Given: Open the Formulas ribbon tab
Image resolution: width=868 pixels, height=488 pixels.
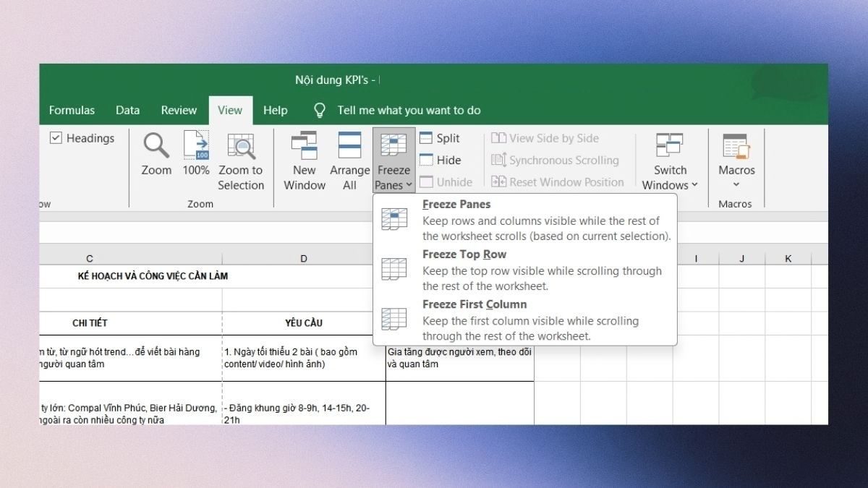Looking at the screenshot, I should [x=72, y=110].
